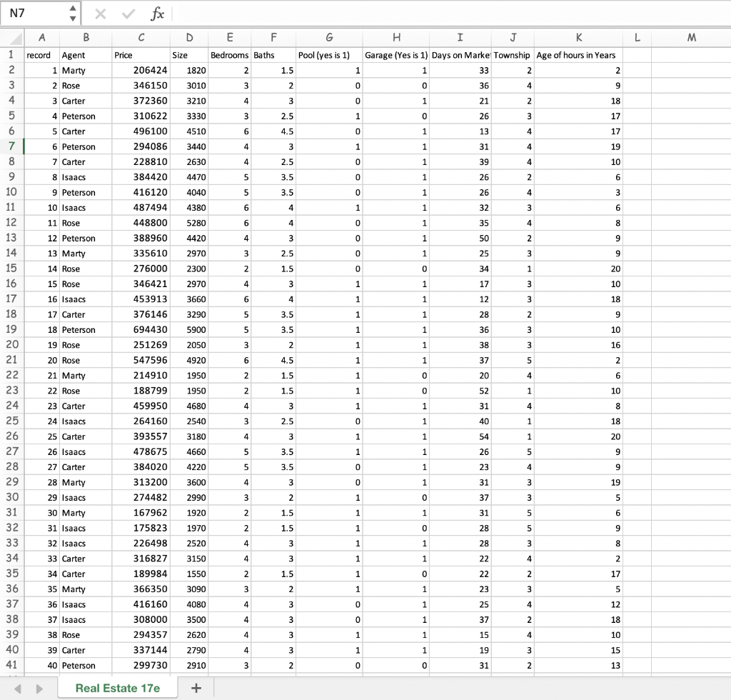Click inside the formula bar

357,14
